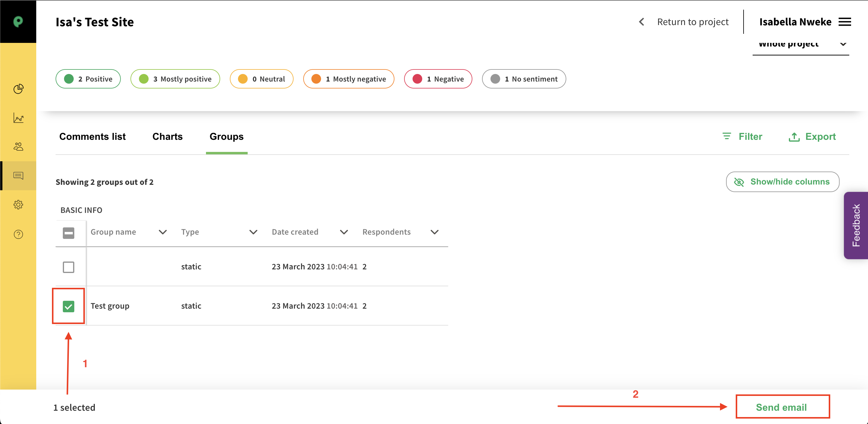Expand the Date created column dropdown
The width and height of the screenshot is (868, 424).
coord(344,232)
